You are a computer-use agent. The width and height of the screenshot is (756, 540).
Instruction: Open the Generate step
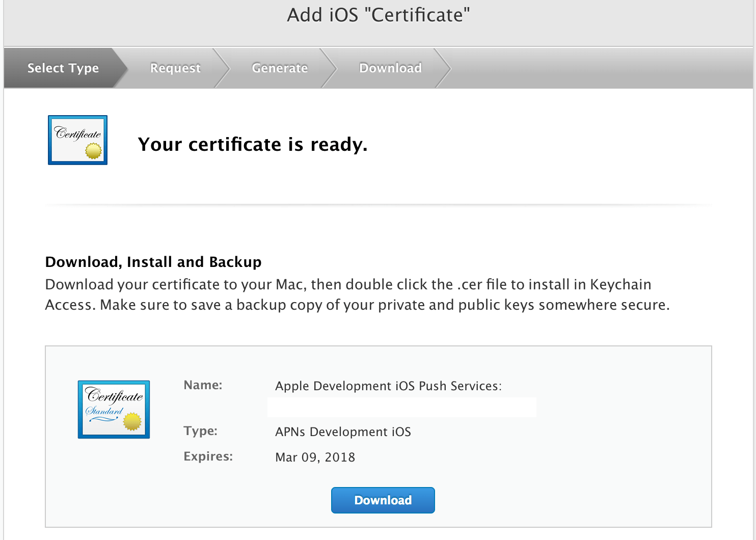(x=280, y=68)
